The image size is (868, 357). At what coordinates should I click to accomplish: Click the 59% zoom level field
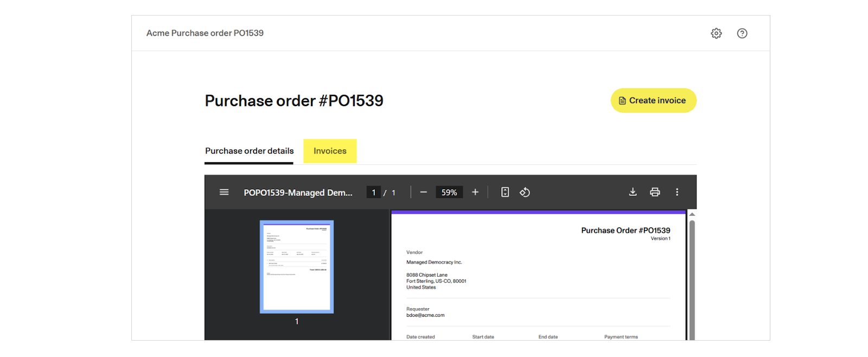(449, 193)
